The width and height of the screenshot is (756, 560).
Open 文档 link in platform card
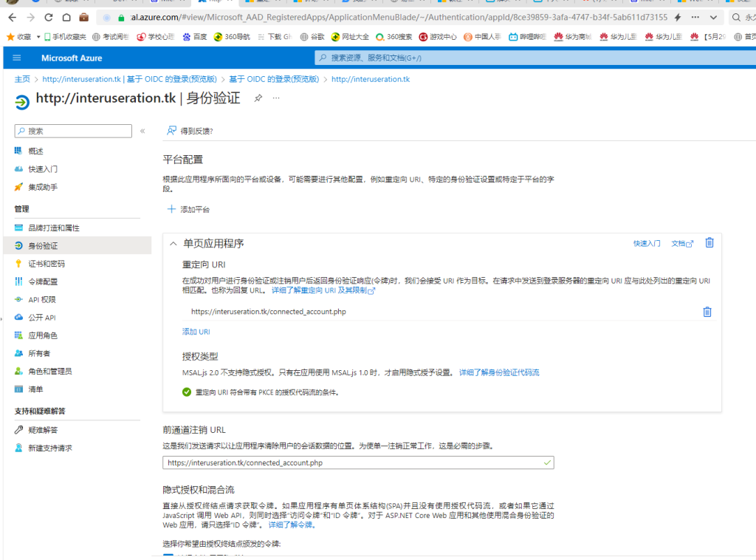point(682,243)
